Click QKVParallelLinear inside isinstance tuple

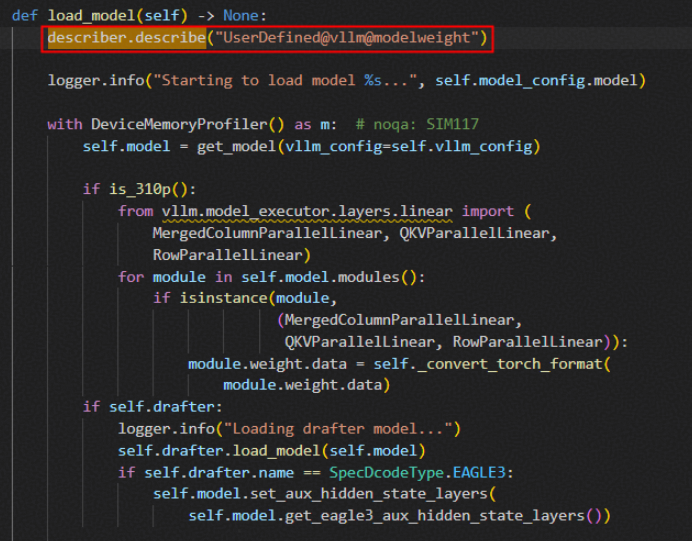click(x=360, y=342)
